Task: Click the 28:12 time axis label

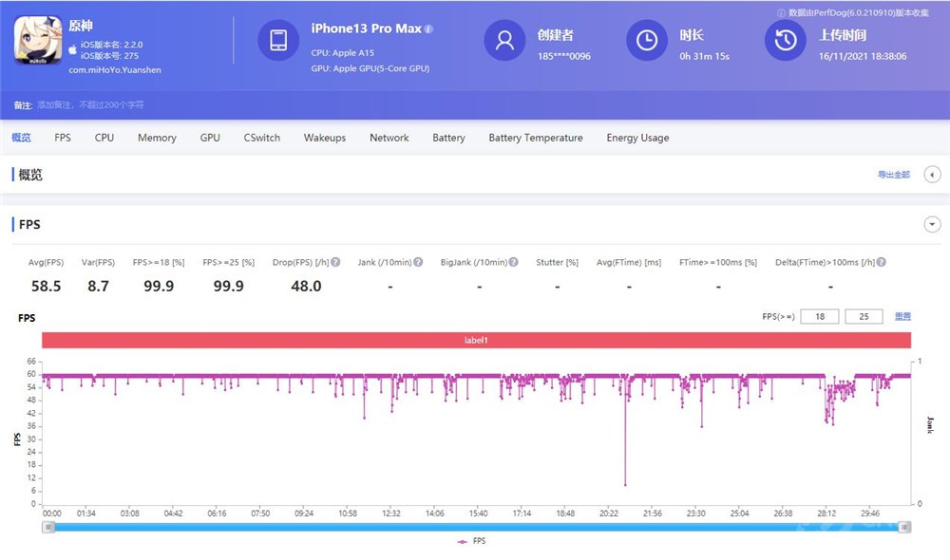Action: [826, 513]
